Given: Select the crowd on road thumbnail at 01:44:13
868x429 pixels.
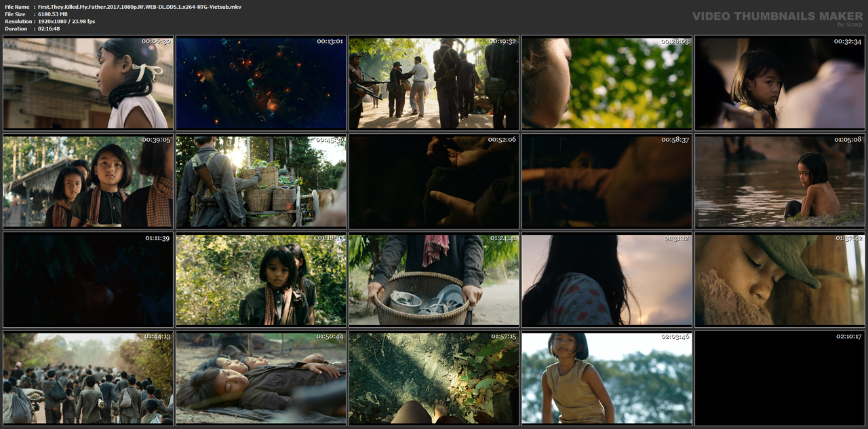Looking at the screenshot, I should coord(88,378).
